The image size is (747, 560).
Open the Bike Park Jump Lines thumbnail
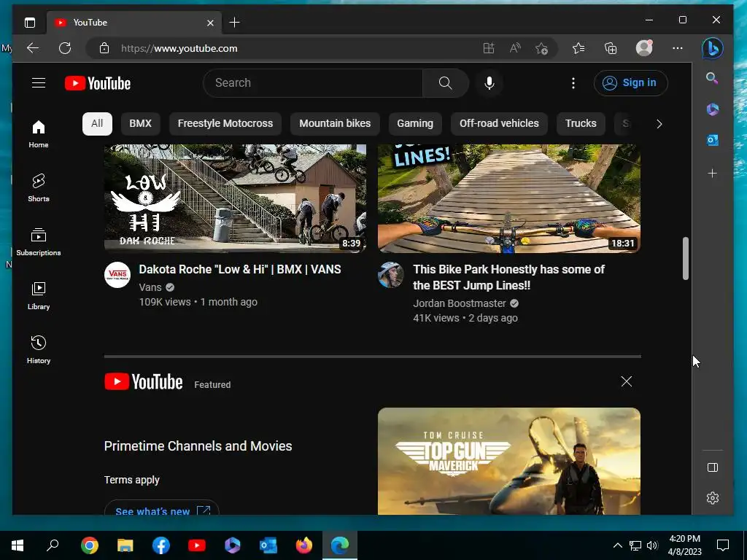(x=508, y=198)
